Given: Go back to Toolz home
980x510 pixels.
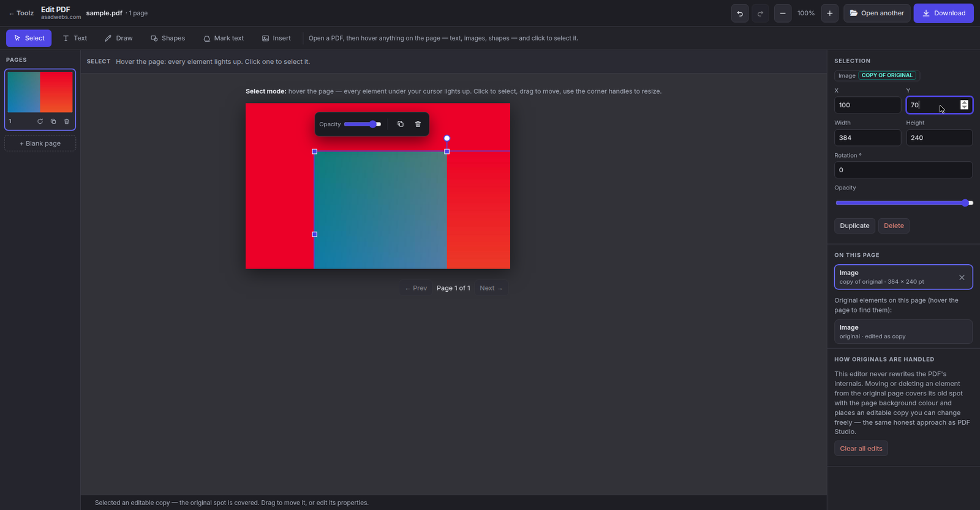Looking at the screenshot, I should tap(21, 13).
